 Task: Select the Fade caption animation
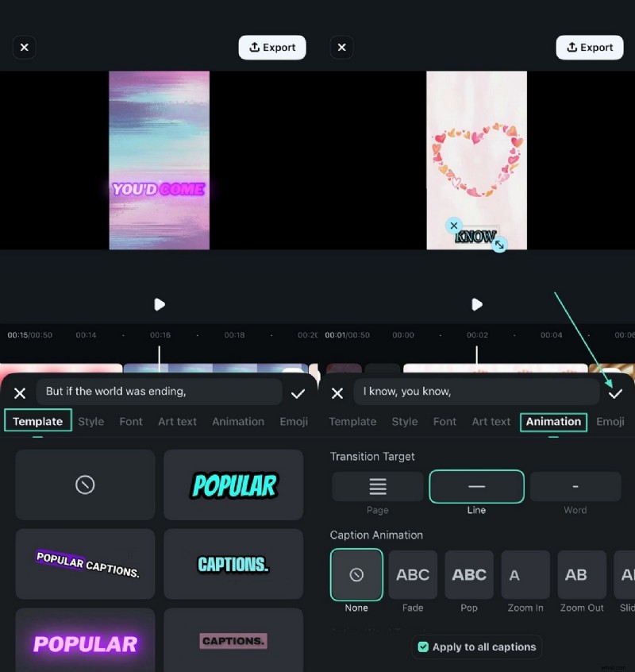click(x=413, y=574)
